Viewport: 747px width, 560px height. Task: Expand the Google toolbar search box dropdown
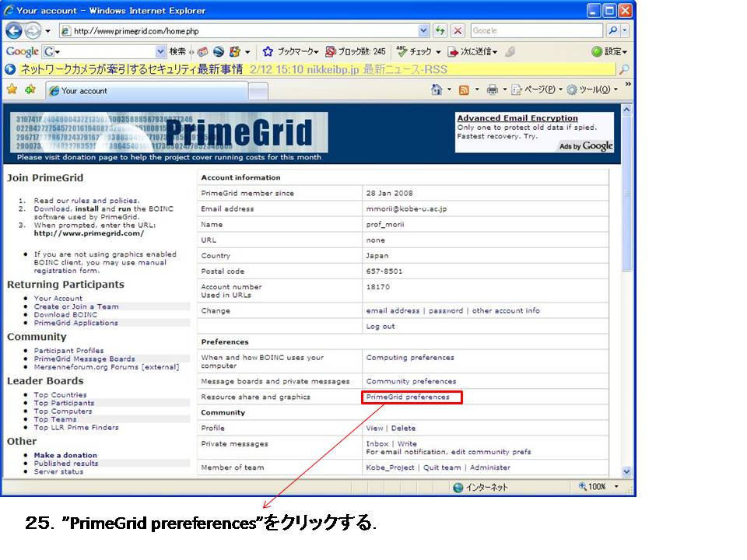coord(160,51)
